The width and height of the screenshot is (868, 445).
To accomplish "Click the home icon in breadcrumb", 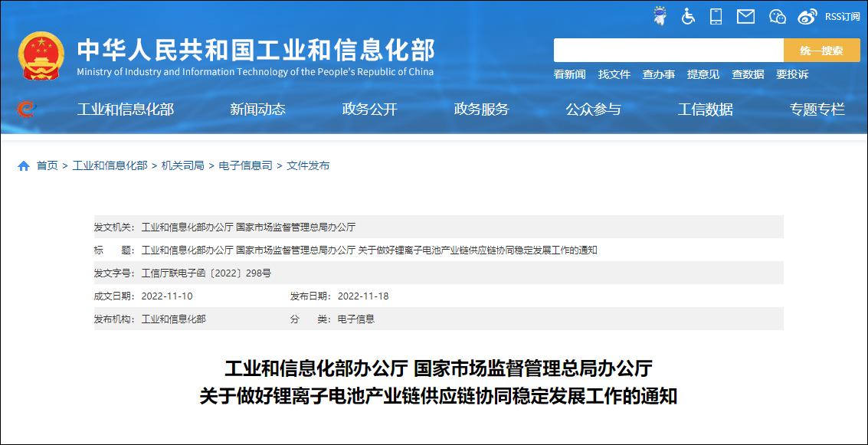I will (x=24, y=165).
